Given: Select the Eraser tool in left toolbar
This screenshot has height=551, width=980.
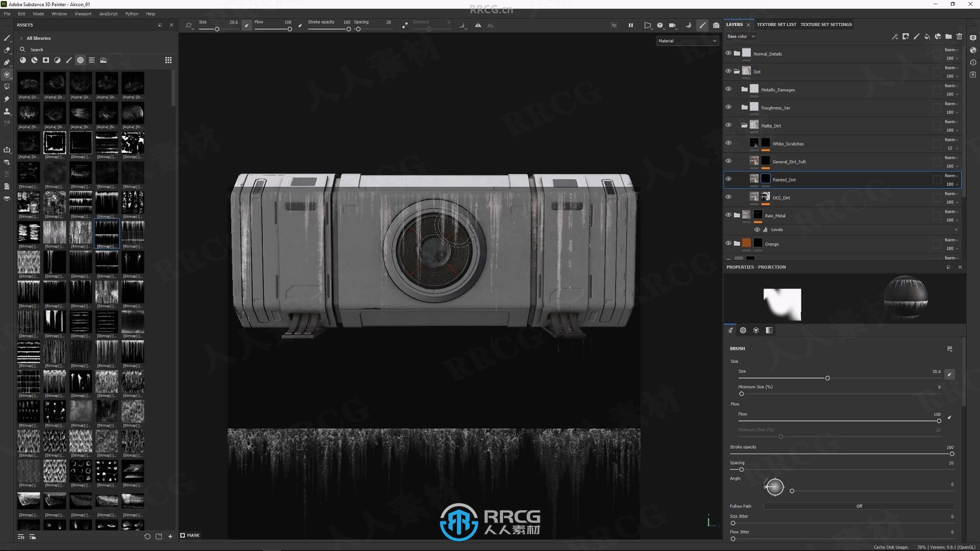Looking at the screenshot, I should click(7, 50).
